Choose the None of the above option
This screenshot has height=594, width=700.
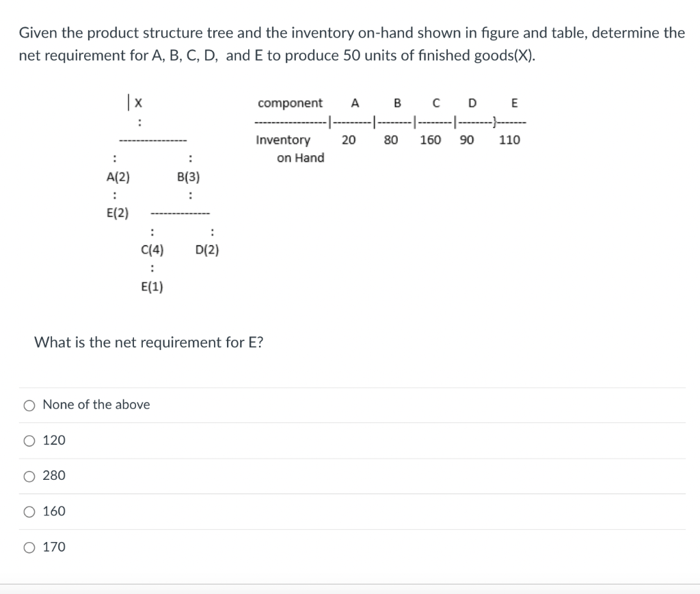click(x=29, y=405)
